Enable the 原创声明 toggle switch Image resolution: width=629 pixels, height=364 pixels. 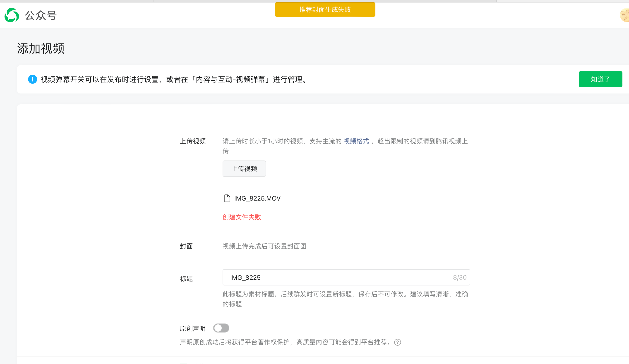[221, 328]
